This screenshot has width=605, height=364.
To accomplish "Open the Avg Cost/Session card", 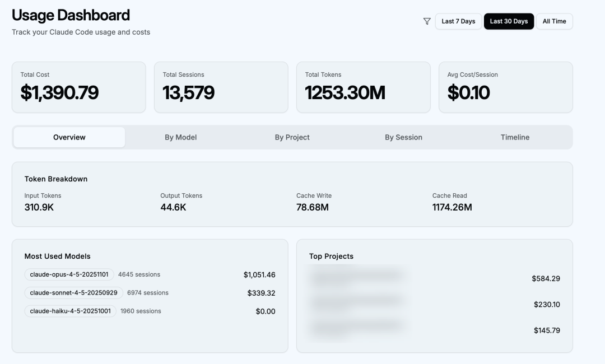I will tap(505, 87).
